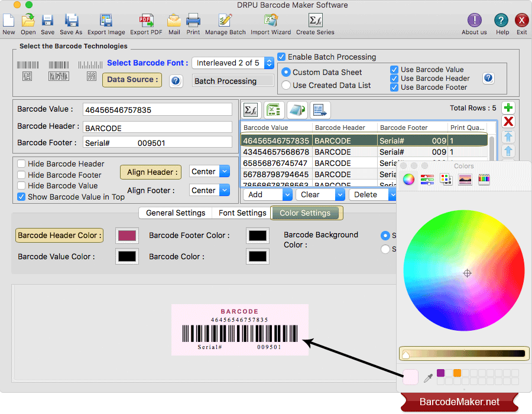This screenshot has width=532, height=414.
Task: Switch to General Settings tab
Action: (176, 213)
